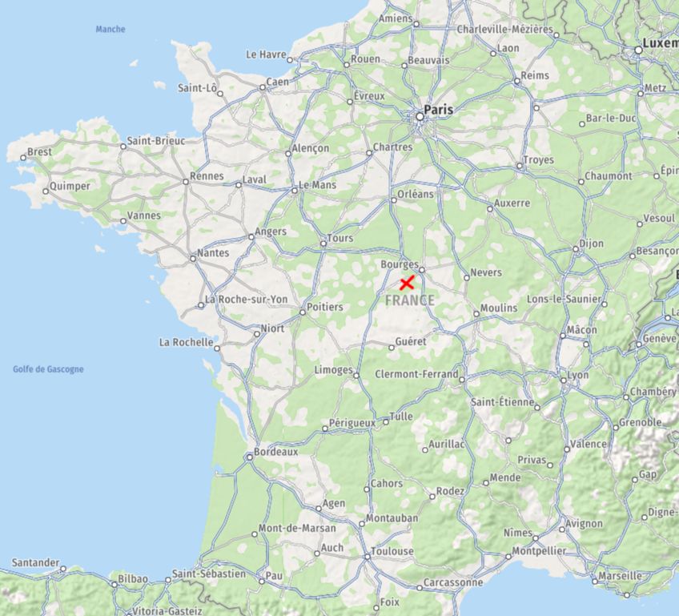
Task: Click the Luxembourg capital marker
Action: click(638, 50)
